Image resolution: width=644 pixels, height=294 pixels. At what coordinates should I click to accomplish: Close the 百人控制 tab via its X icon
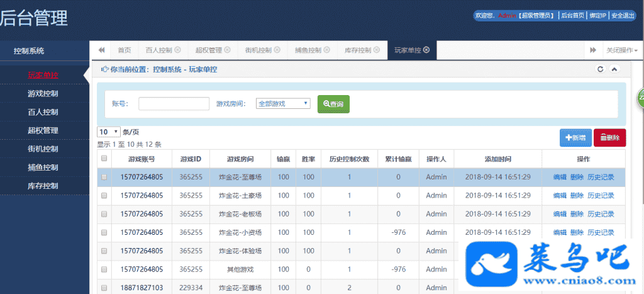click(177, 50)
